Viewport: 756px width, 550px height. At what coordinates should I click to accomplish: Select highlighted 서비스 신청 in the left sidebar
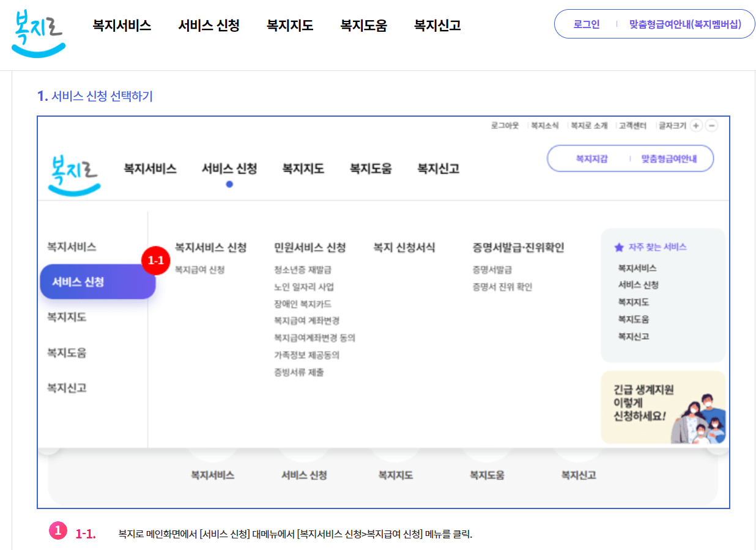98,282
